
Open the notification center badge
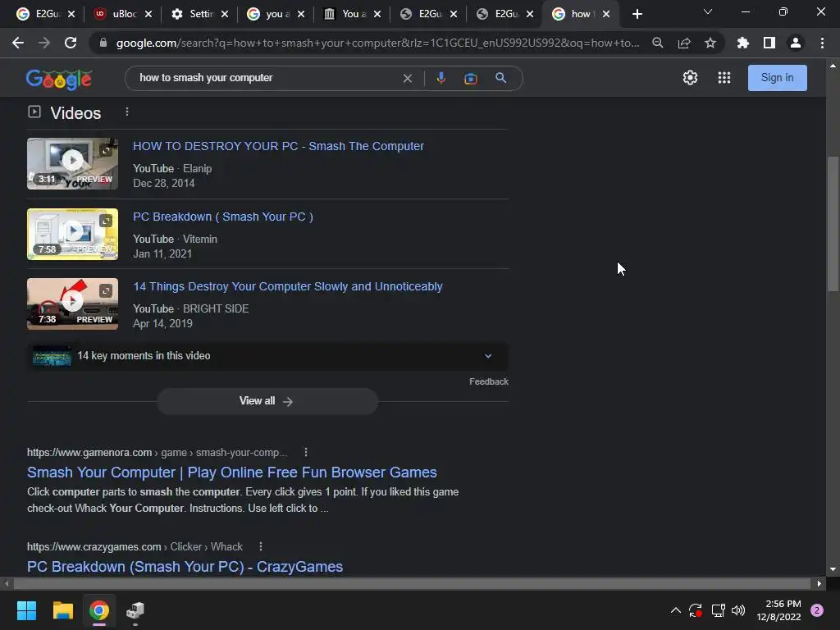click(x=817, y=610)
